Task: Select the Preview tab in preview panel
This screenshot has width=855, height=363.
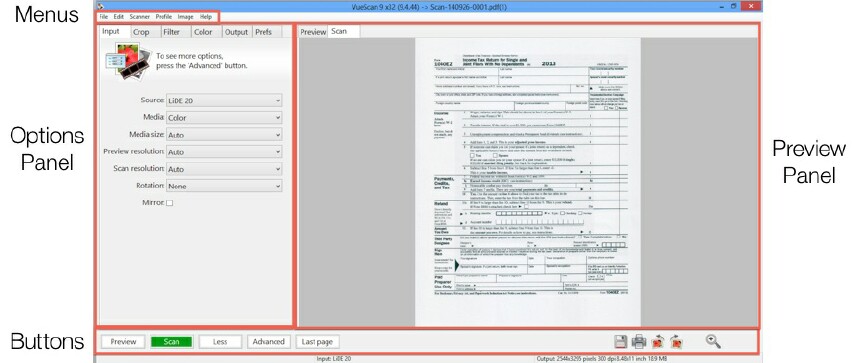Action: (x=313, y=32)
